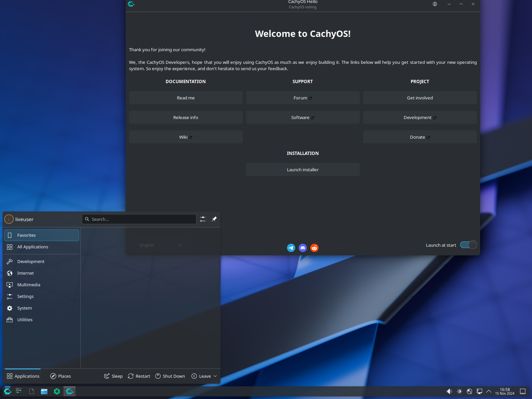Switch to the Places tab
The height and width of the screenshot is (399, 532).
61,376
